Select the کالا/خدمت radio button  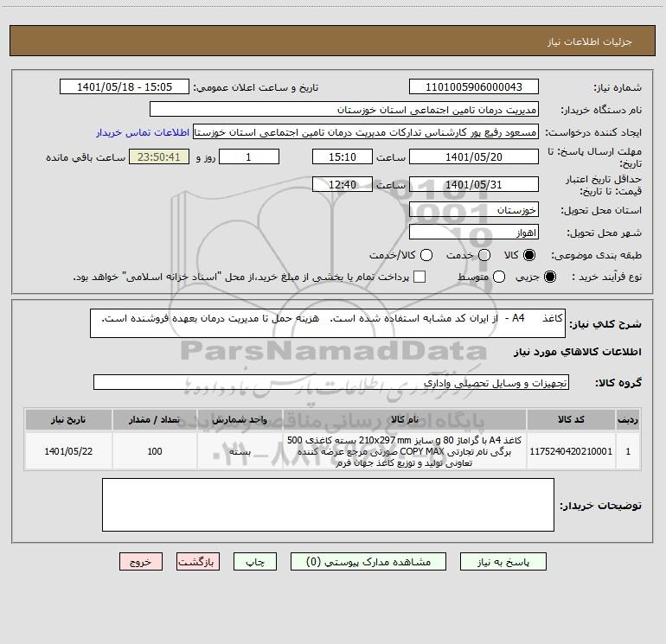pos(426,255)
